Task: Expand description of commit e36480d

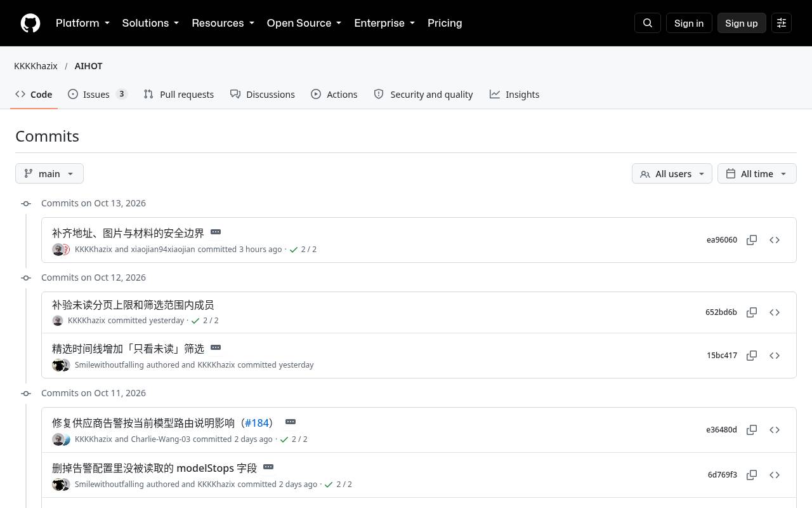Action: point(291,422)
